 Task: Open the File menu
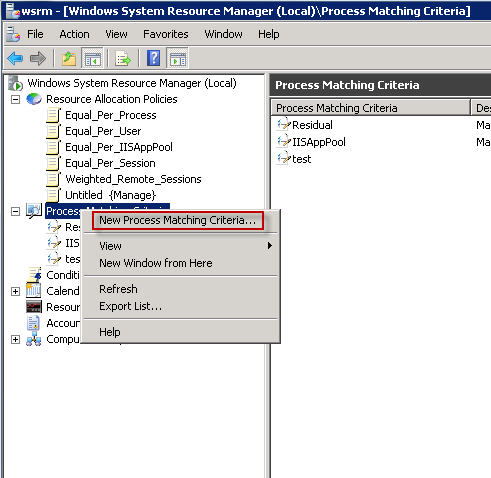coord(35,34)
